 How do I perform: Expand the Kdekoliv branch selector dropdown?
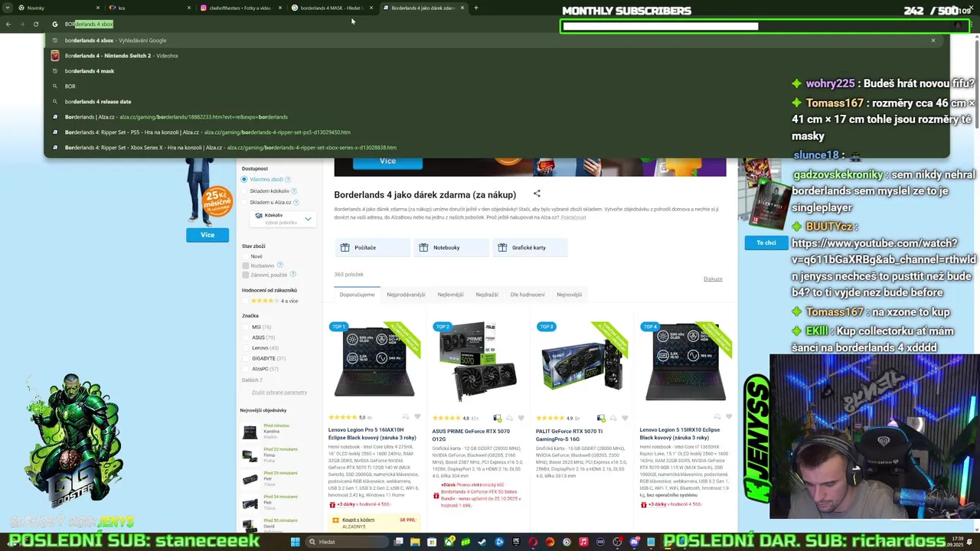coord(282,218)
